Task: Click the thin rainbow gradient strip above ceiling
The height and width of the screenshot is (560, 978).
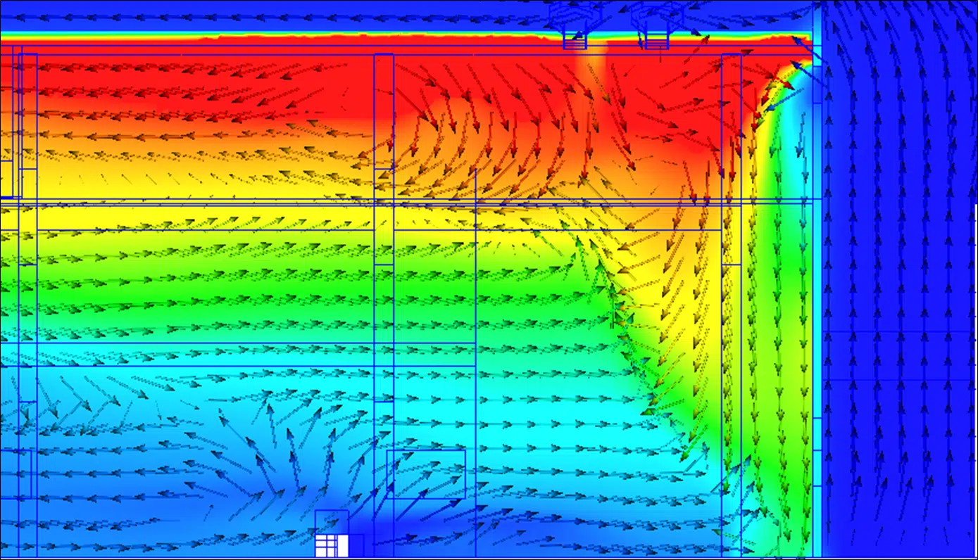Action: (x=405, y=35)
